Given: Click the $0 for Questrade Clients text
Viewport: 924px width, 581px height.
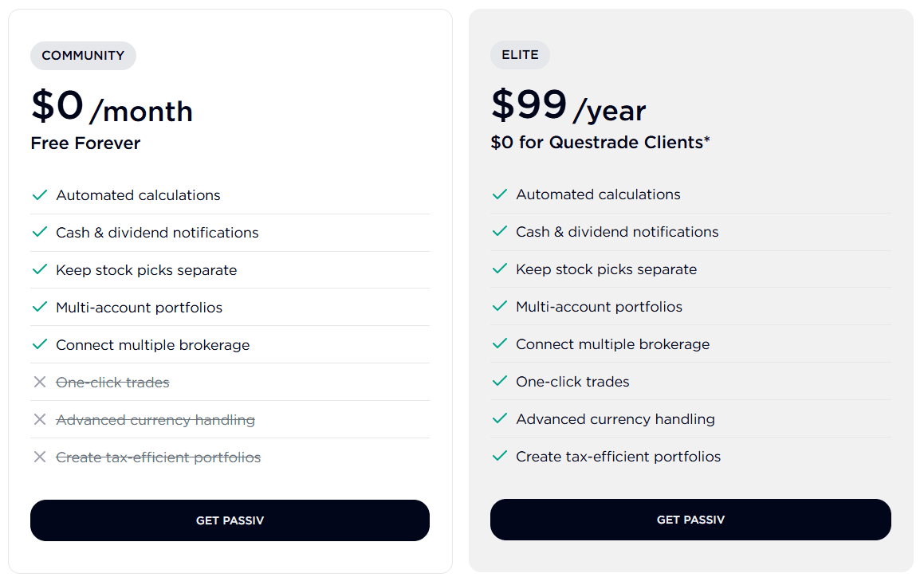Looking at the screenshot, I should [x=600, y=143].
